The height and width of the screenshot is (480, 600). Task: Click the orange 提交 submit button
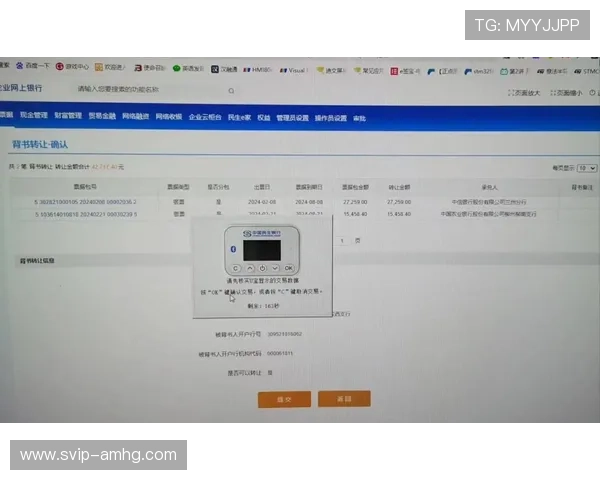[x=284, y=400]
